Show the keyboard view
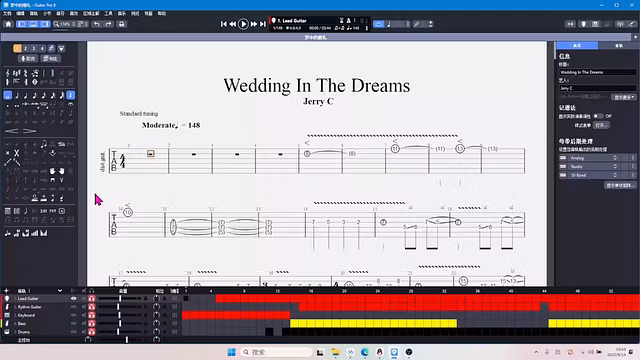640x360 pixels. [x=596, y=24]
